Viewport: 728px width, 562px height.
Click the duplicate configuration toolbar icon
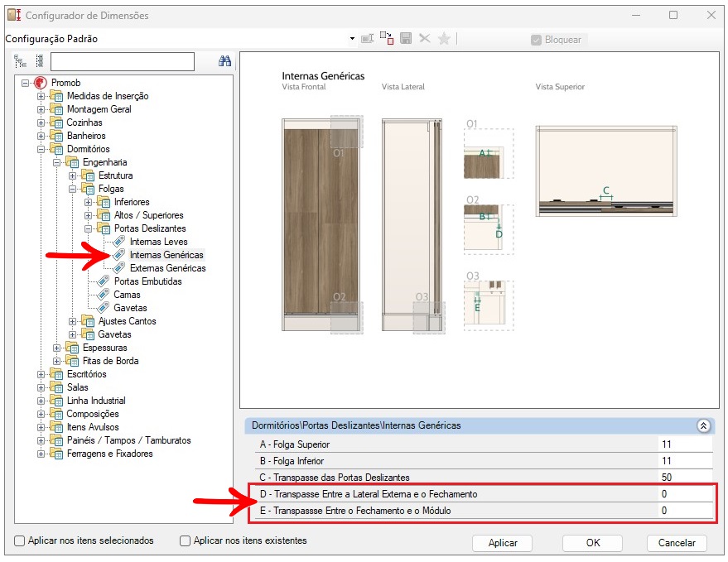pos(387,39)
